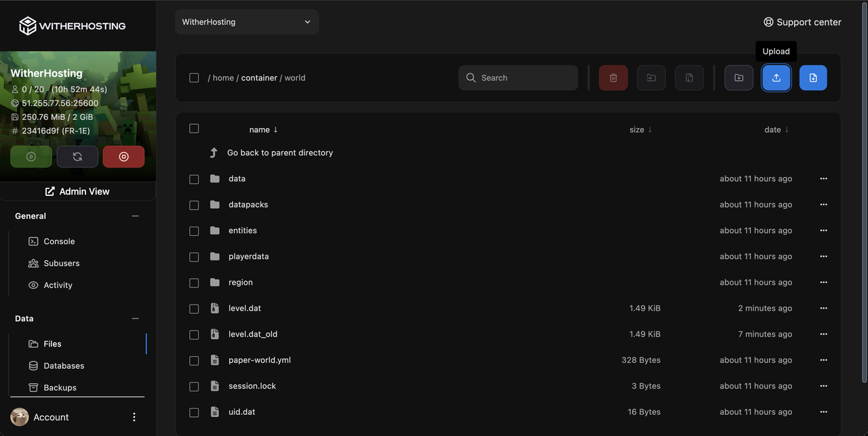This screenshot has height=436, width=868.
Task: Toggle select-all checkbox in breadcrumb bar
Action: click(194, 78)
